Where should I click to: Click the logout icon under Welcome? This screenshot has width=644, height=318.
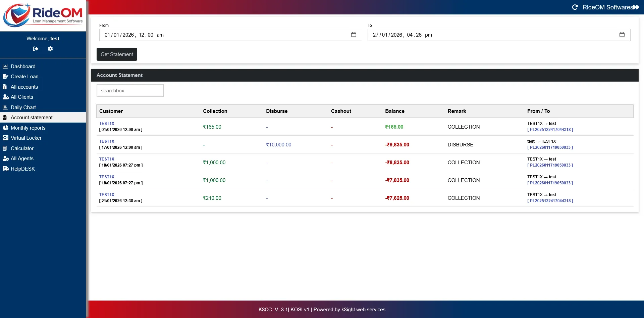pyautogui.click(x=36, y=49)
